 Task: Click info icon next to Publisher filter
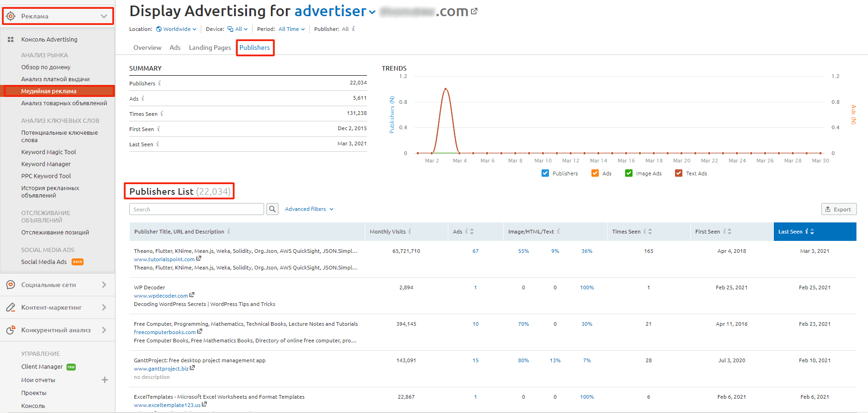(x=353, y=29)
